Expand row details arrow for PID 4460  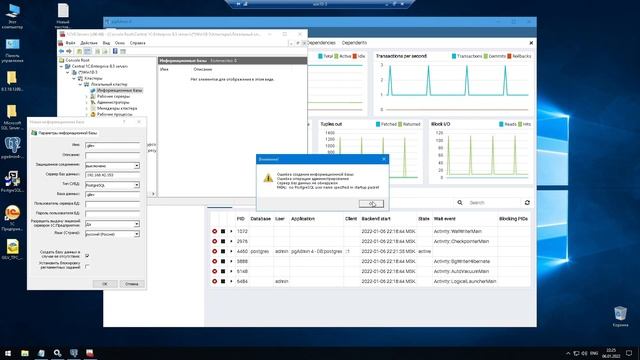[x=231, y=251]
